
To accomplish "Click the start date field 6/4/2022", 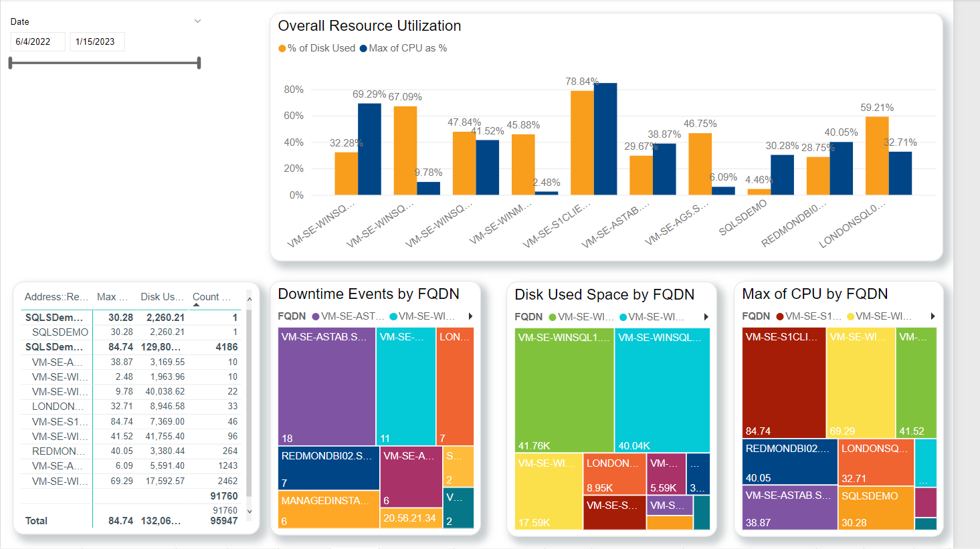I will [x=37, y=41].
